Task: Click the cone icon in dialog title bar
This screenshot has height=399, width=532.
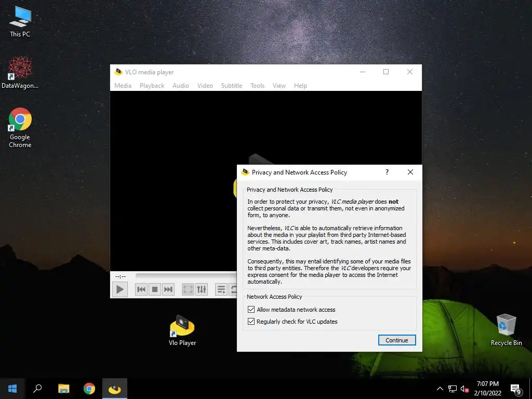Action: 245,172
